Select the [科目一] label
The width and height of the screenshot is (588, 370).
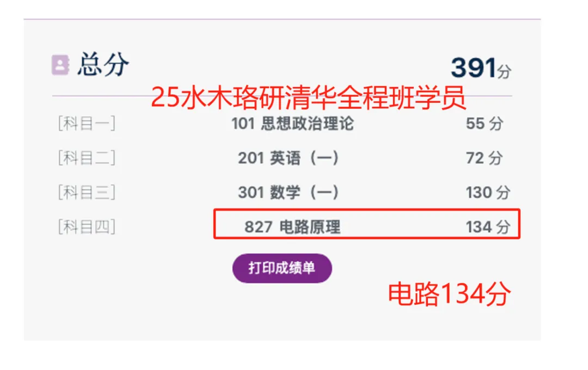click(87, 124)
